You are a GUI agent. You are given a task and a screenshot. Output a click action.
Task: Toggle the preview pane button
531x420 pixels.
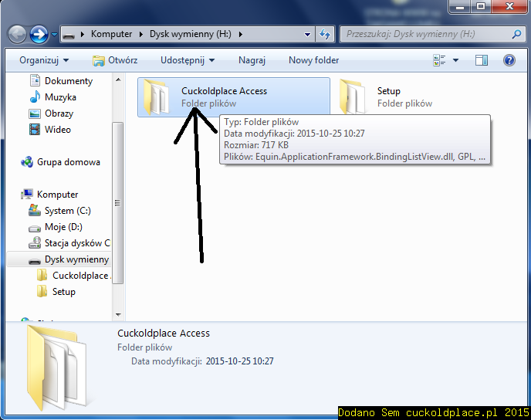pyautogui.click(x=482, y=60)
